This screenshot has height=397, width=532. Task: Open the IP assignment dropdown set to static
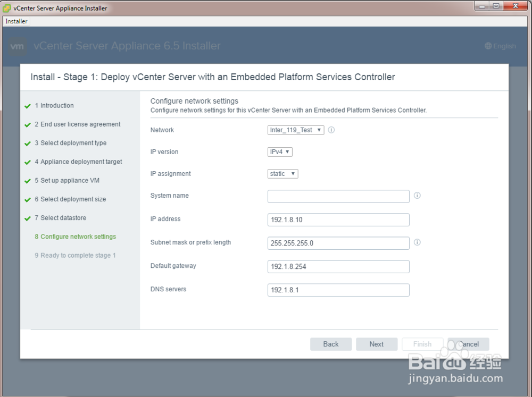click(282, 174)
